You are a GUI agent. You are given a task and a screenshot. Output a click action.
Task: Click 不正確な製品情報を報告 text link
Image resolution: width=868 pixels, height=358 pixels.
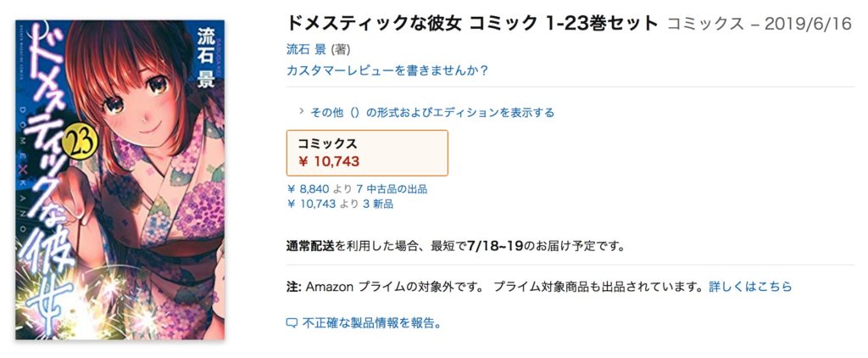(372, 323)
